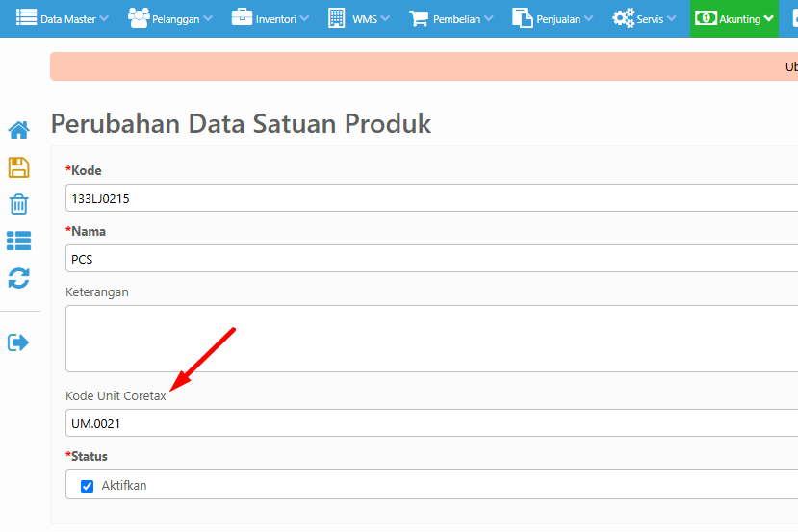798x532 pixels.
Task: Click the orange notification banner
Action: [424, 66]
